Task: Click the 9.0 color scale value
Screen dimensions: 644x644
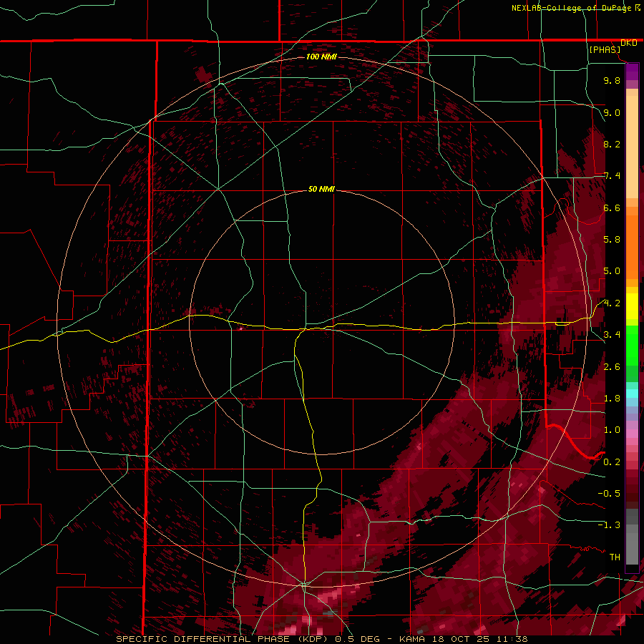Action: click(612, 112)
